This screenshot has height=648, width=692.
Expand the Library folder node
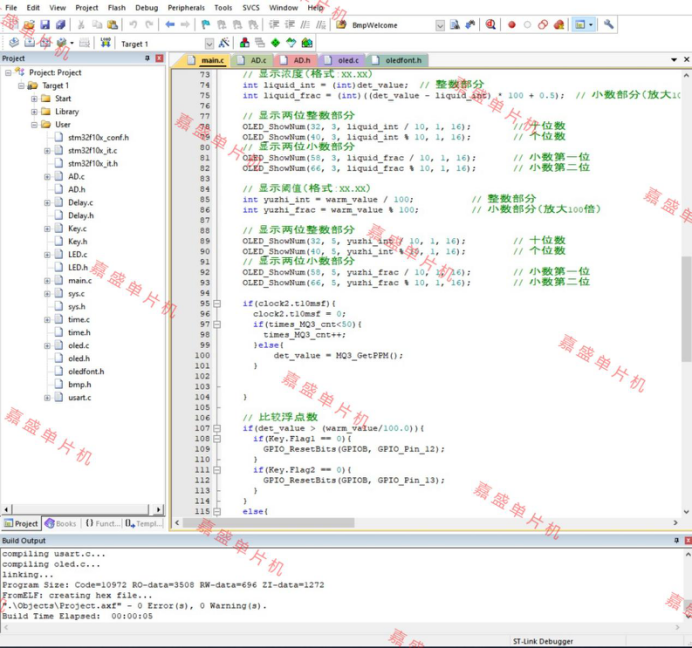pos(34,112)
